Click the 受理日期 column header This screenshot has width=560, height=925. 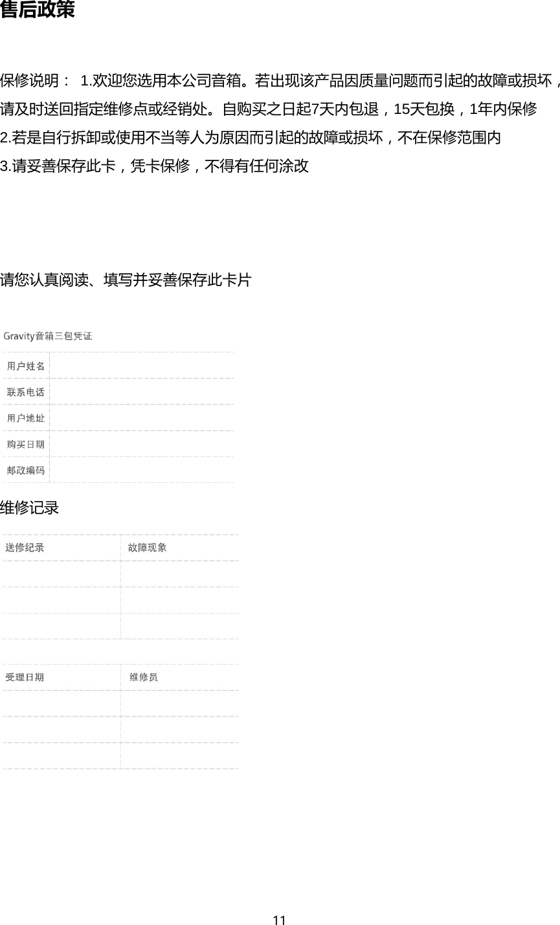(x=27, y=676)
